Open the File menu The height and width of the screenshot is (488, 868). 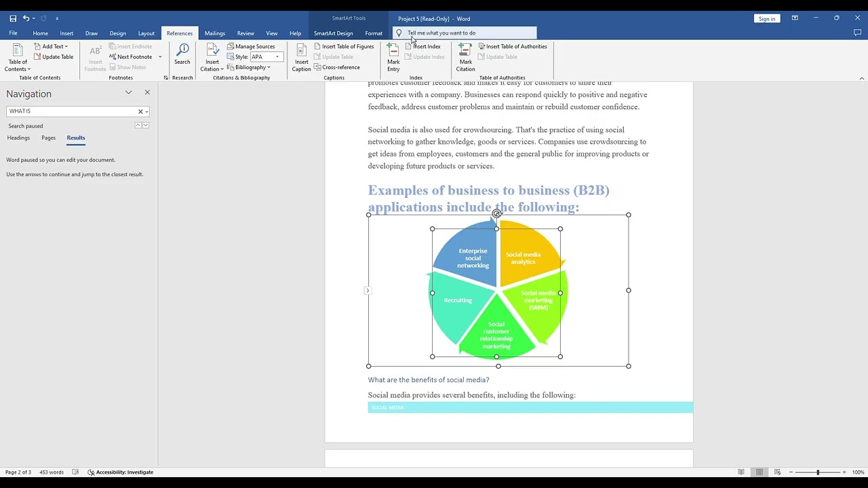[x=13, y=33]
